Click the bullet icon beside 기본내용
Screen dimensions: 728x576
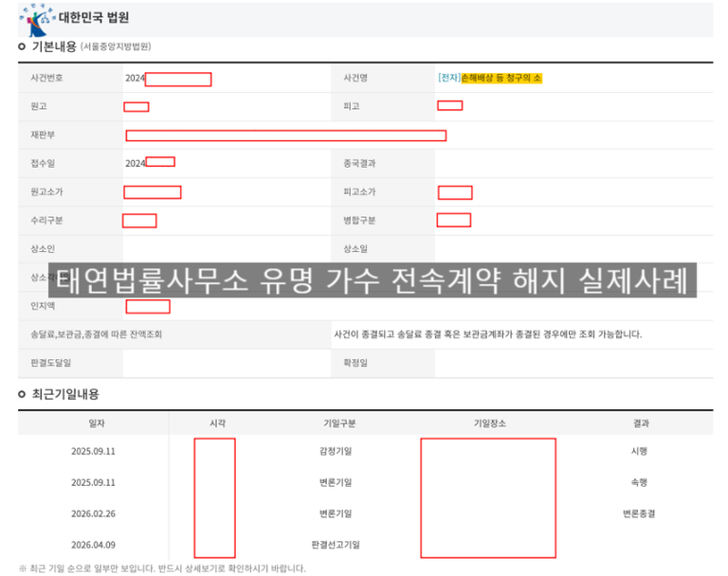[x=22, y=46]
